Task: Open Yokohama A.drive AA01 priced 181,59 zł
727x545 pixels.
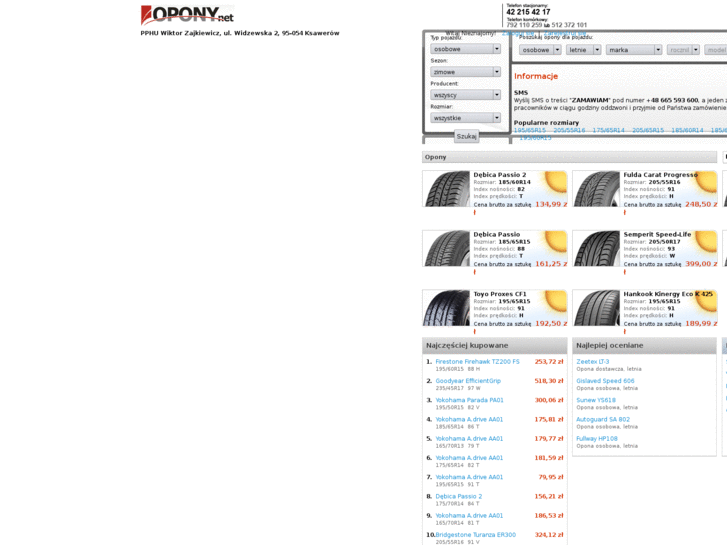Action: 469,458
